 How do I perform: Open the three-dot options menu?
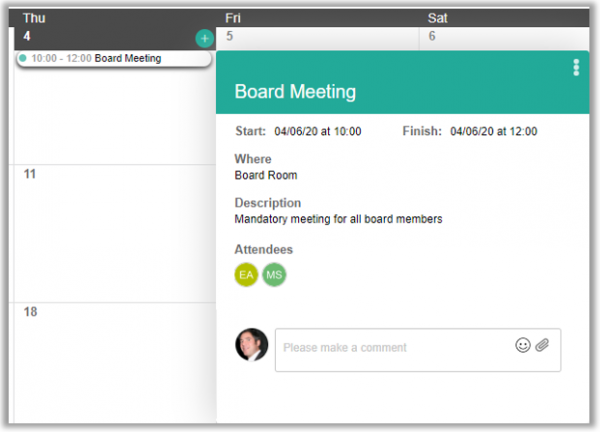(576, 67)
